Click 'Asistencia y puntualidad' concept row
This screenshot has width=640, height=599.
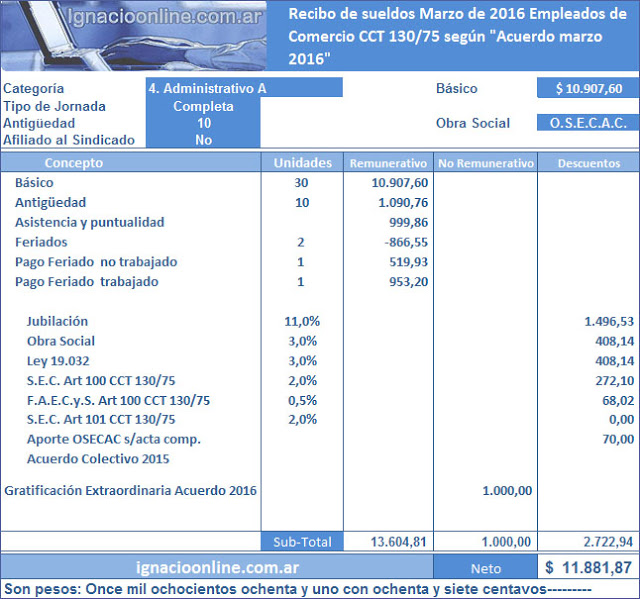(x=90, y=222)
